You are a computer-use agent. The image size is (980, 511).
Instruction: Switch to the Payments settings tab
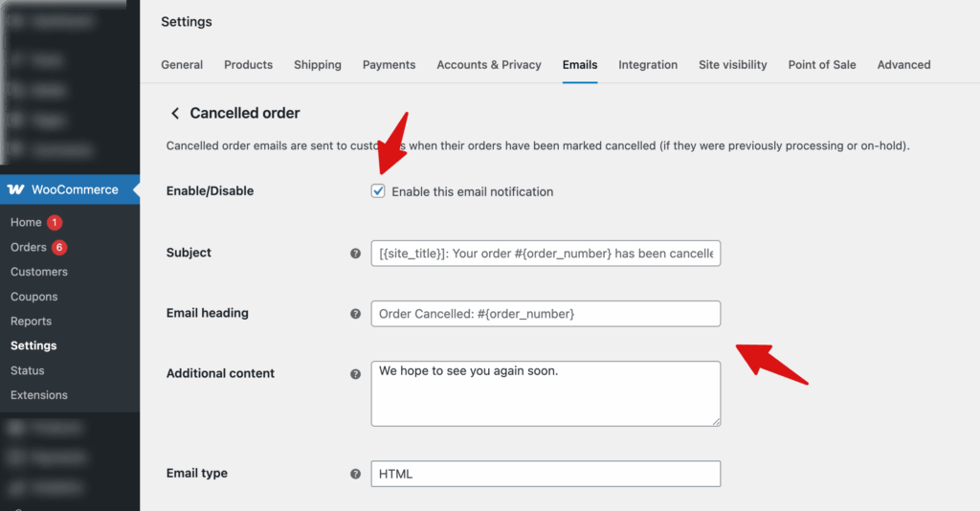[389, 65]
